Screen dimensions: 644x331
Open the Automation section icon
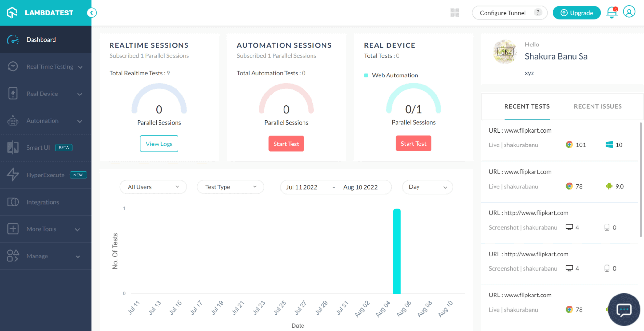(x=13, y=121)
